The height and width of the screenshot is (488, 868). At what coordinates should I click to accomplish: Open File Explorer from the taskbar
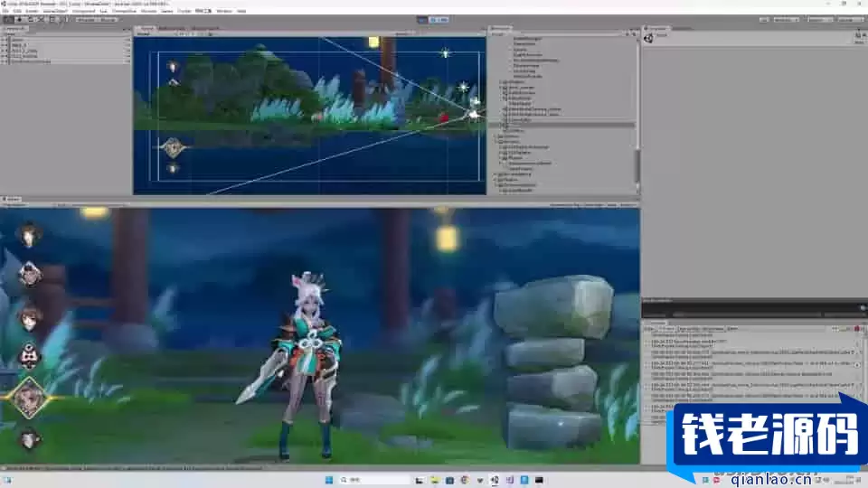(x=435, y=480)
